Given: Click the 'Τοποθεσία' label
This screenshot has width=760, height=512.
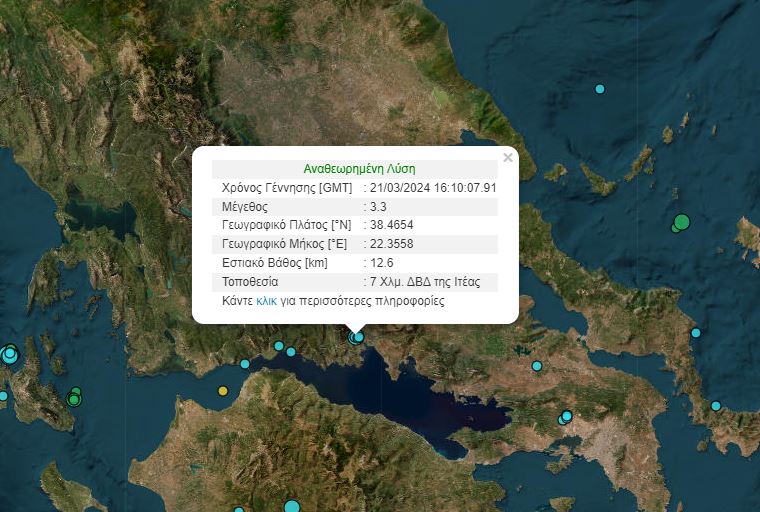Looking at the screenshot, I should click(x=250, y=282).
